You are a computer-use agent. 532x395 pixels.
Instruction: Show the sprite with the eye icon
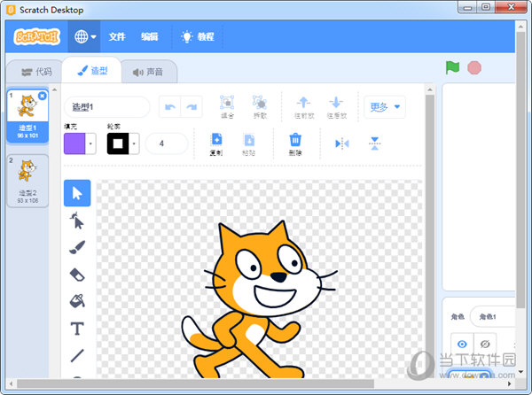coord(462,345)
